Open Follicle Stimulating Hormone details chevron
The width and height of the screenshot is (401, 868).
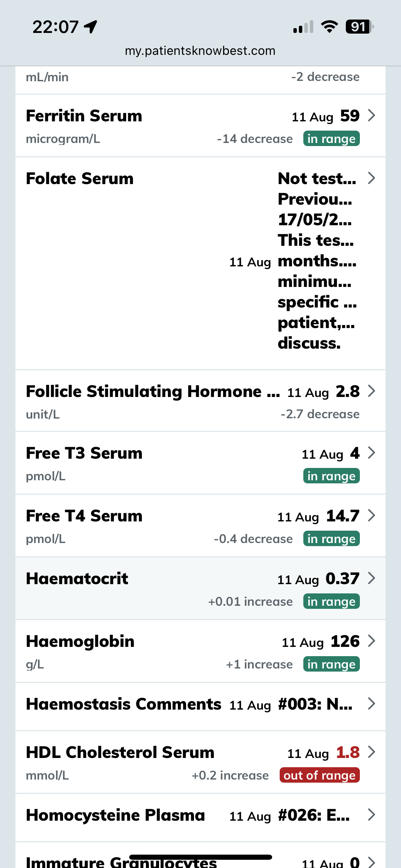[x=371, y=391]
